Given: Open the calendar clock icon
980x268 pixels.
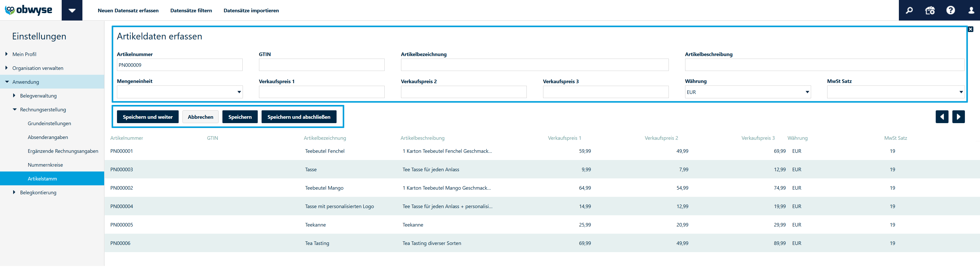Looking at the screenshot, I should tap(930, 10).
